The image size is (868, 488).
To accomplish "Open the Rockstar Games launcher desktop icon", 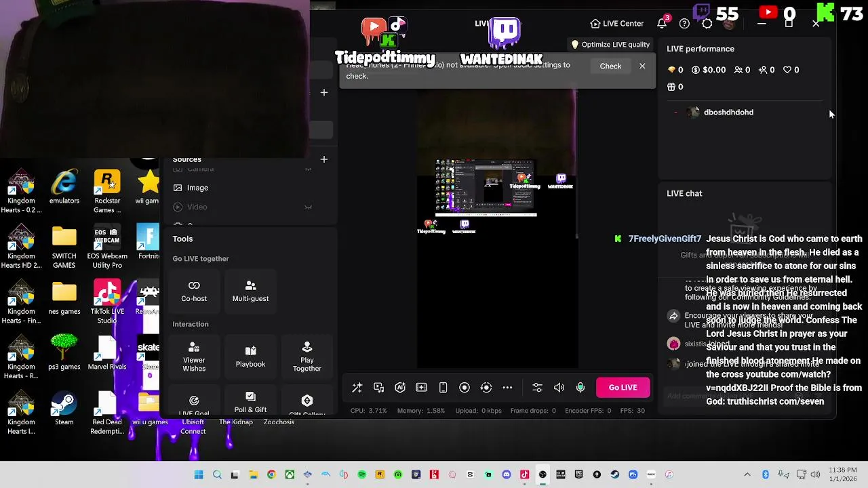I will 107,192.
